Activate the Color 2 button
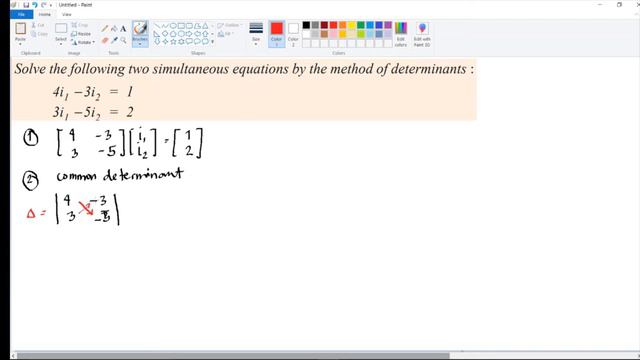Viewport: 640px width, 360px height. (293, 34)
